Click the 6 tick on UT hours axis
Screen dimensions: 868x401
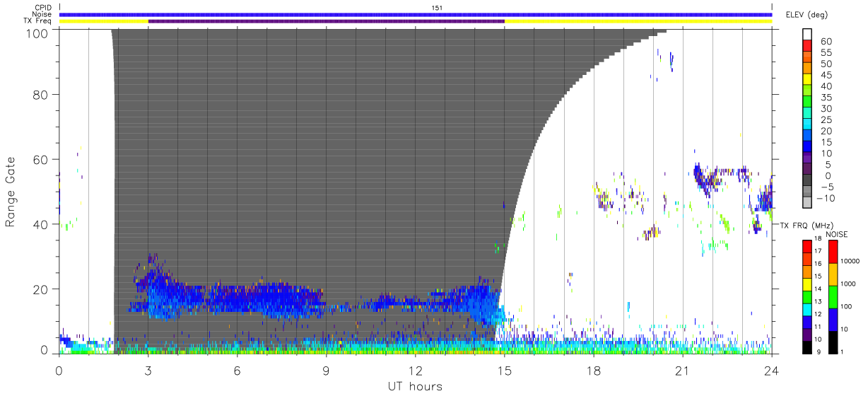click(x=237, y=370)
